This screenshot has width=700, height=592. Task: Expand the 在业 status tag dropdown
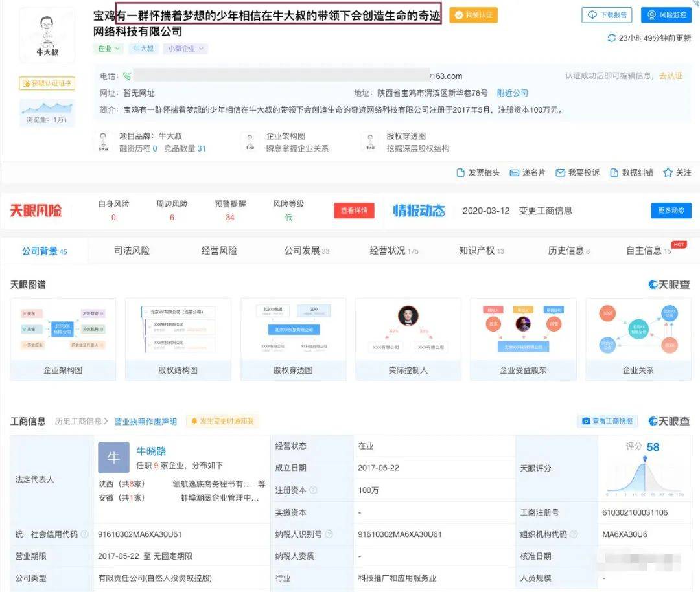tap(118, 49)
